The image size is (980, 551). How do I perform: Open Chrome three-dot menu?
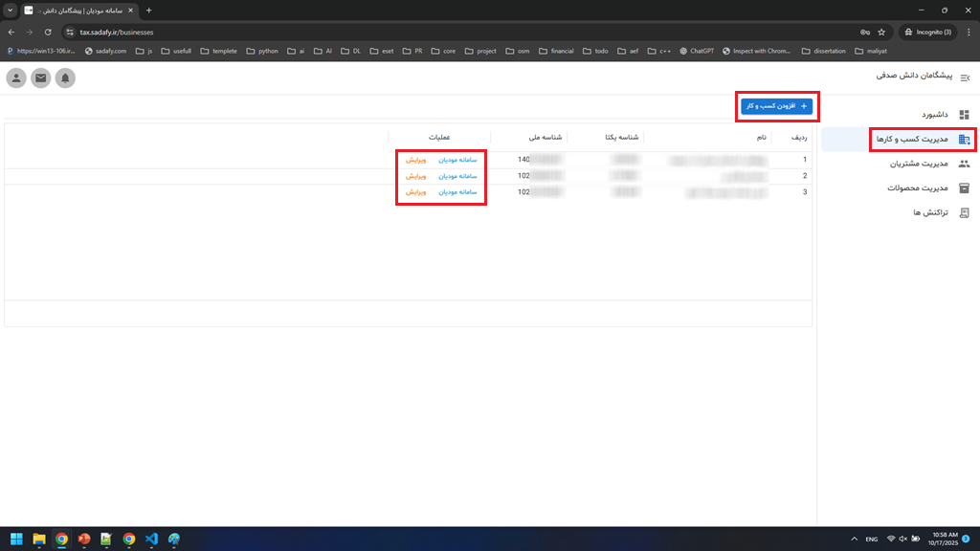point(969,32)
